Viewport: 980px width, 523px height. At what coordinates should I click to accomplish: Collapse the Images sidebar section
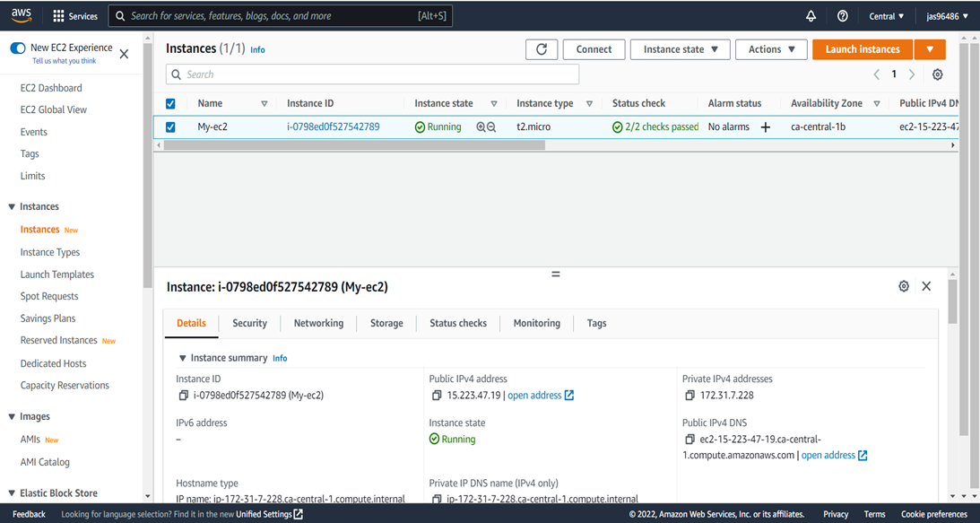pyautogui.click(x=12, y=416)
